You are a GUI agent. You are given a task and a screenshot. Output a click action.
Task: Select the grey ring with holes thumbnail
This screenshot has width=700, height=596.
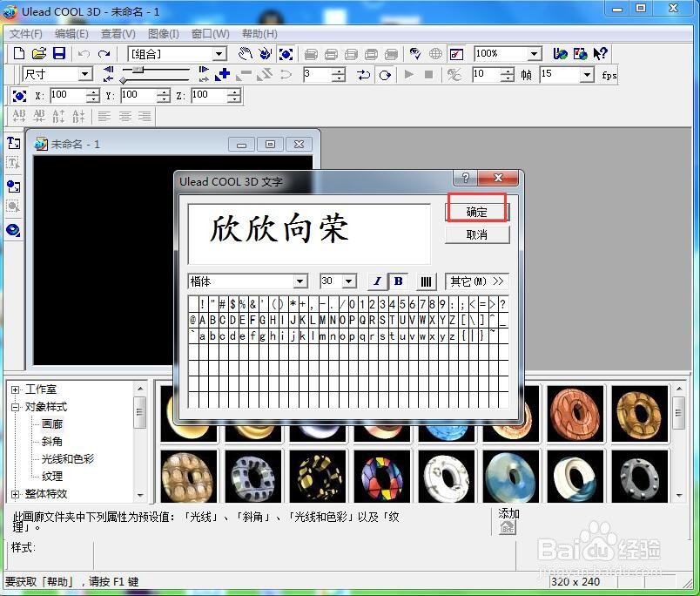pyautogui.click(x=639, y=477)
